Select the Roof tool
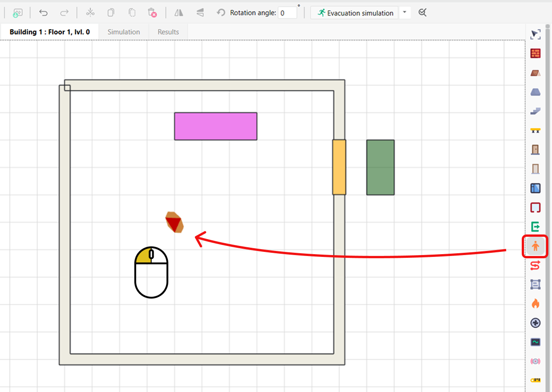 (535, 72)
